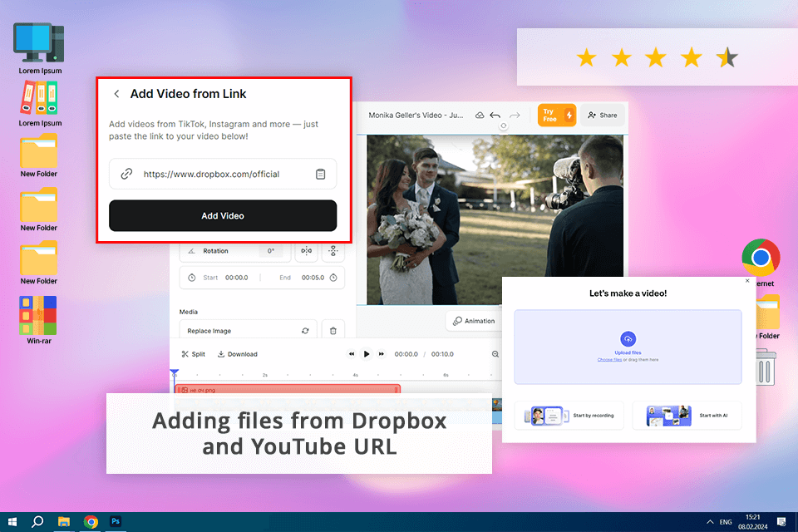This screenshot has width=798, height=532.
Task: Undo the last action in editor
Action: (x=495, y=115)
